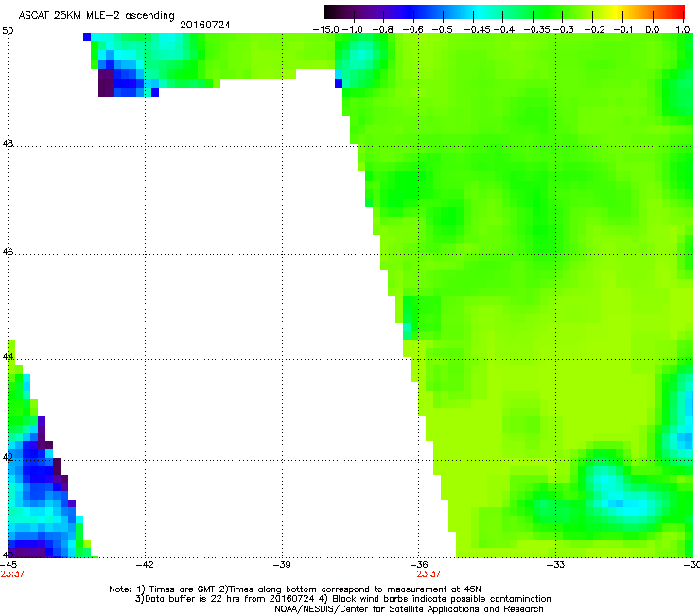Click the colorbar label '-0.6'
This screenshot has width=700, height=615.
[x=412, y=30]
